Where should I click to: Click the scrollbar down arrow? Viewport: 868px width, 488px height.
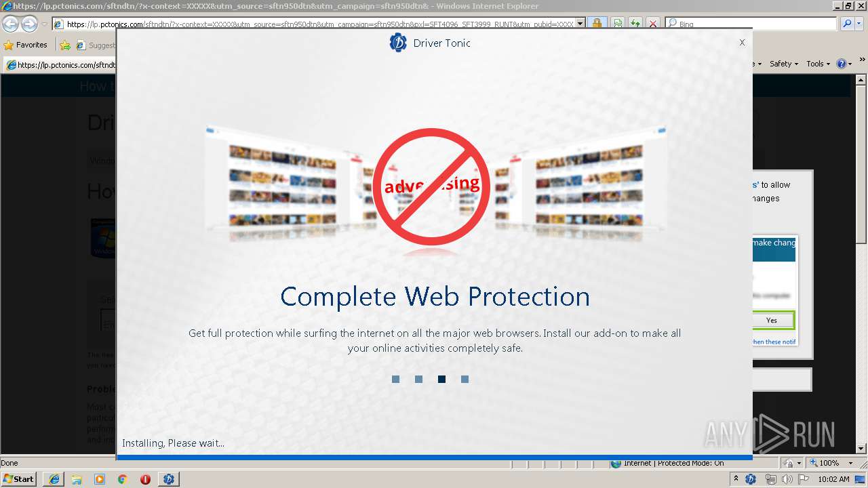click(x=861, y=448)
